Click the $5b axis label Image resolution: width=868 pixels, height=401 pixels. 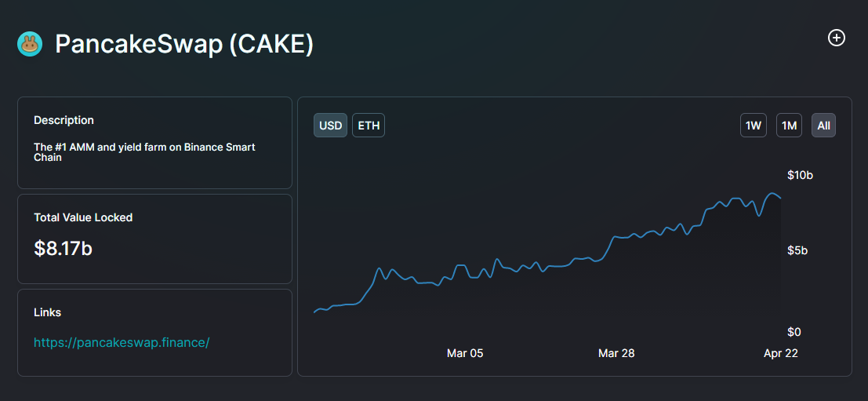pos(797,250)
